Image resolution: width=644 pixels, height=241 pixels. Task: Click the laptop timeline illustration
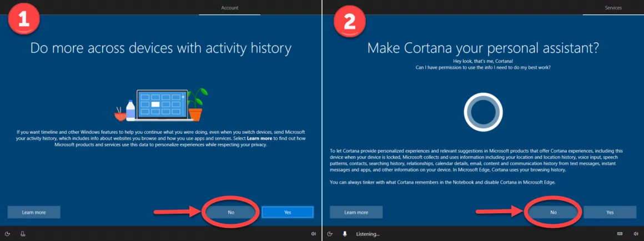tap(161, 105)
